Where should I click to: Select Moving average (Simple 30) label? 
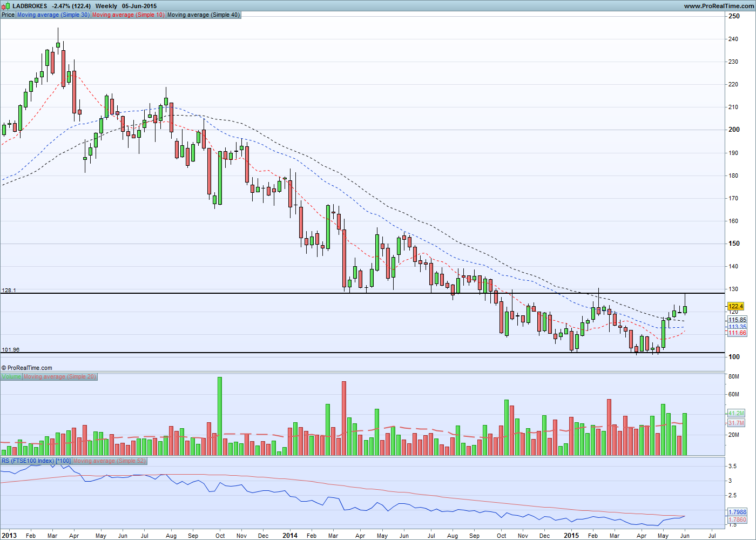pos(53,15)
